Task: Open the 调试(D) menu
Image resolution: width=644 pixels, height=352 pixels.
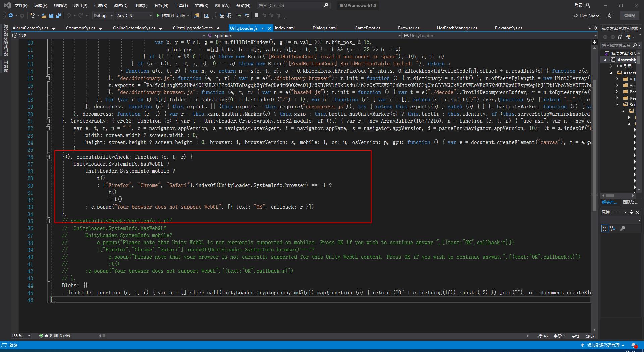Action: [121, 5]
